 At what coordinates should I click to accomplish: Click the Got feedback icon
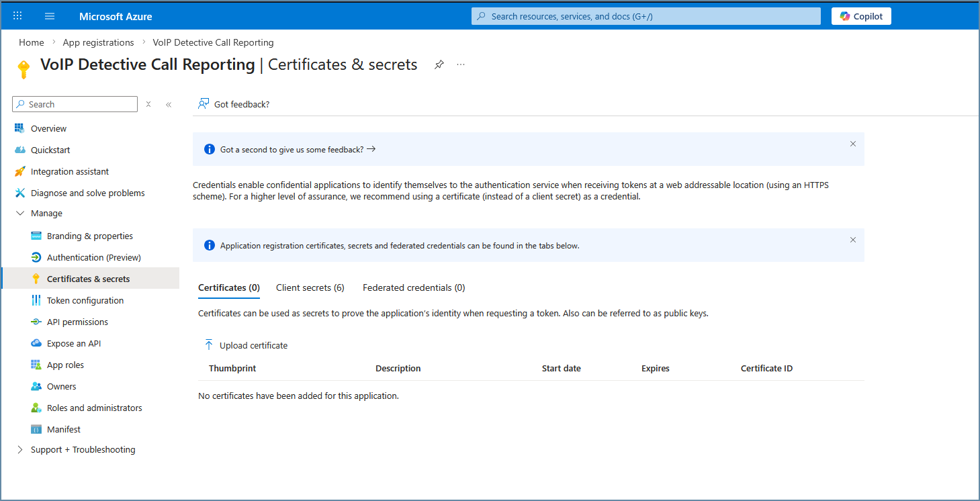coord(204,104)
